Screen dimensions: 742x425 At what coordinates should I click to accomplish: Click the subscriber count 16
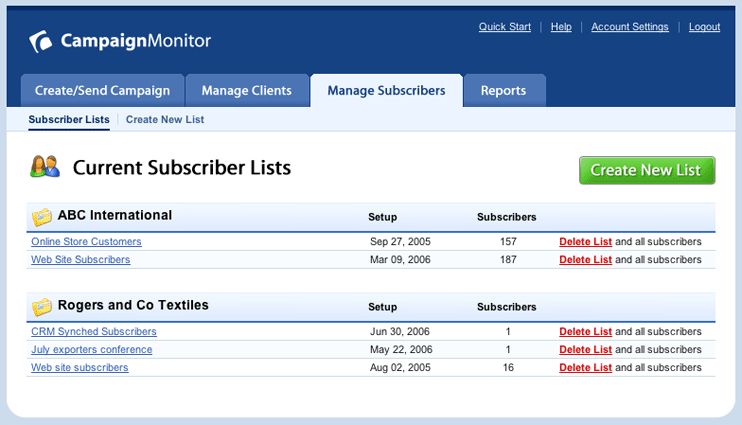pyautogui.click(x=508, y=367)
